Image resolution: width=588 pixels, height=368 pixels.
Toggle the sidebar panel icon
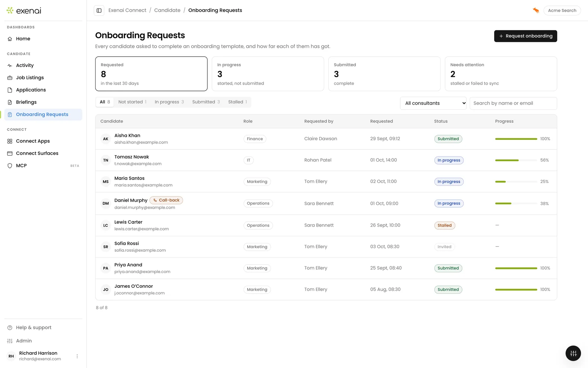99,10
